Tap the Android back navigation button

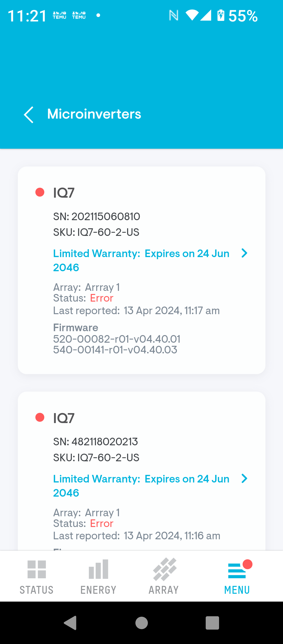[70, 623]
